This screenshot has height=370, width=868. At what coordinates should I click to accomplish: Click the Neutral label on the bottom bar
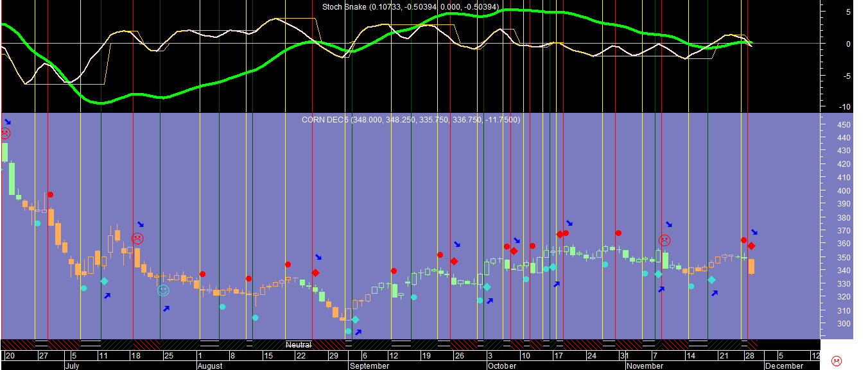coord(299,345)
